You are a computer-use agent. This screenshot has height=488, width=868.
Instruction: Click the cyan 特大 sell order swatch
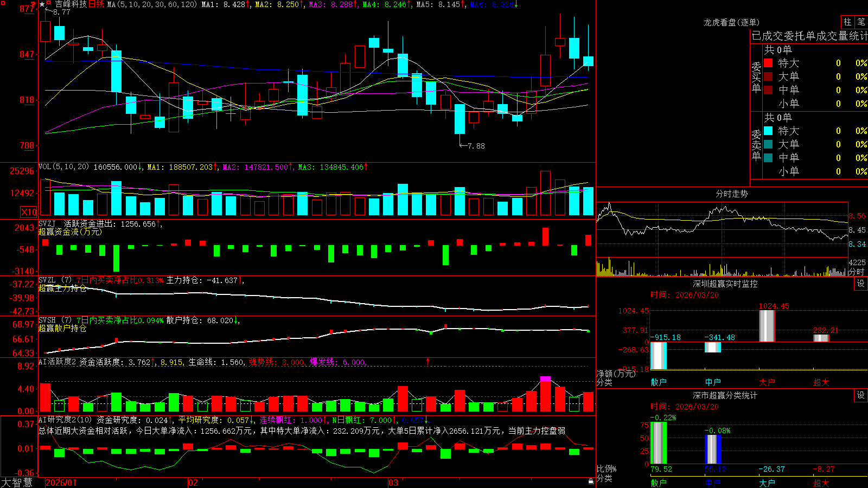768,131
